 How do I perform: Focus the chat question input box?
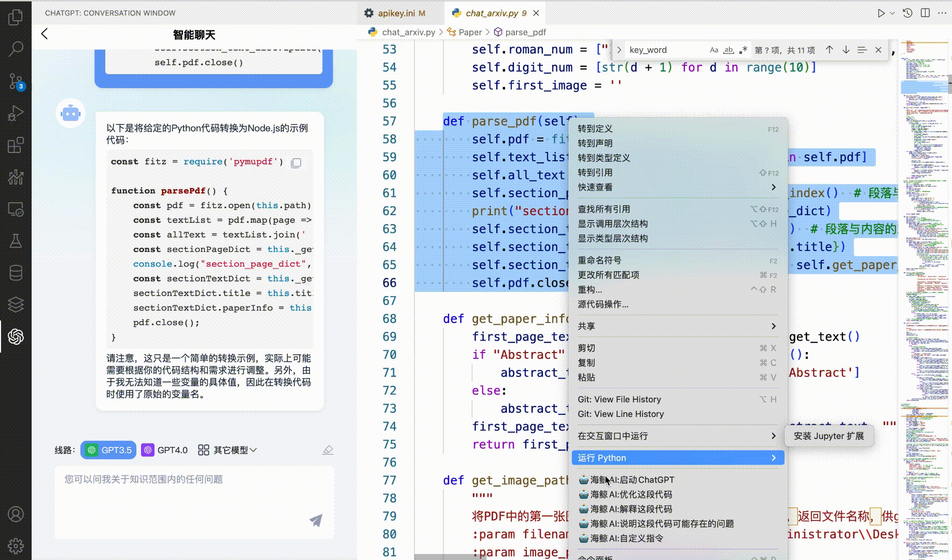coord(194,502)
